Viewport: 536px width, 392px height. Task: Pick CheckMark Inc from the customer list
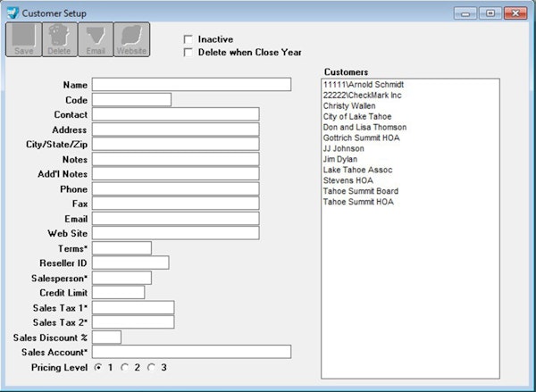(x=362, y=95)
